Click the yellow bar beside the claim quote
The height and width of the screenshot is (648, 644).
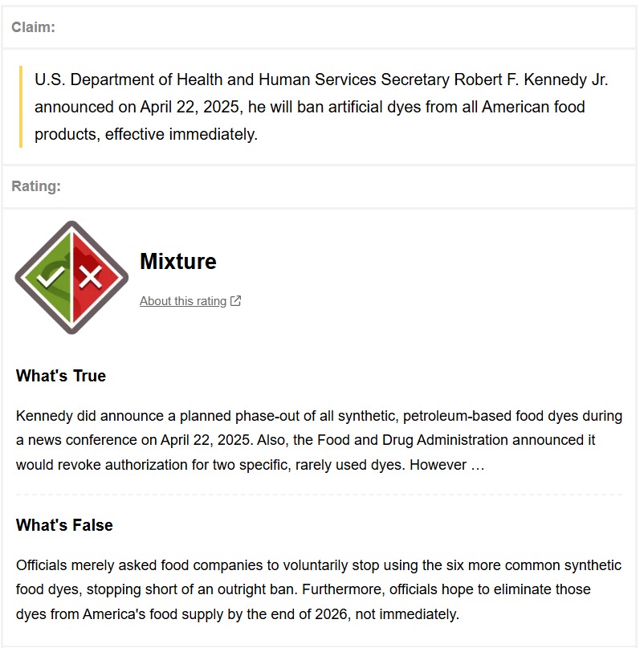pyautogui.click(x=21, y=107)
